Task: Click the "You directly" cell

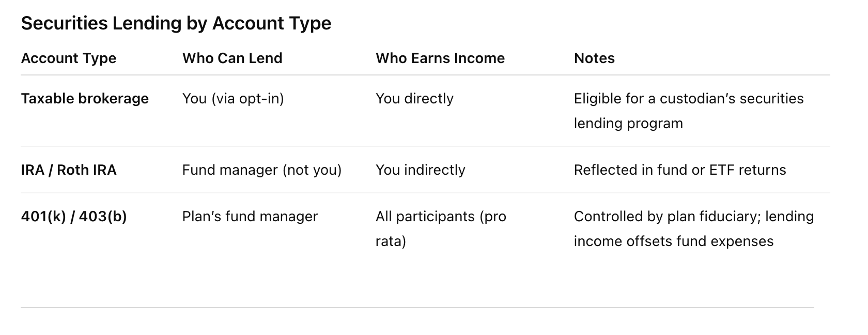Action: click(414, 98)
